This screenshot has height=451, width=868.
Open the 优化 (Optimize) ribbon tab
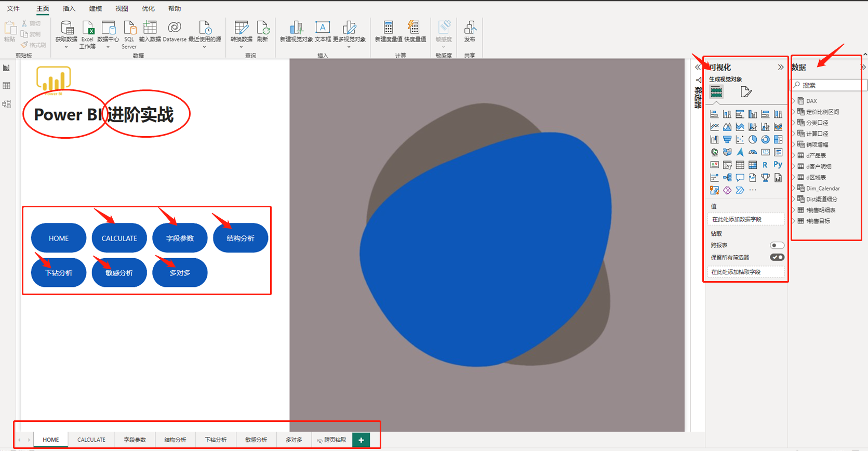pos(149,9)
